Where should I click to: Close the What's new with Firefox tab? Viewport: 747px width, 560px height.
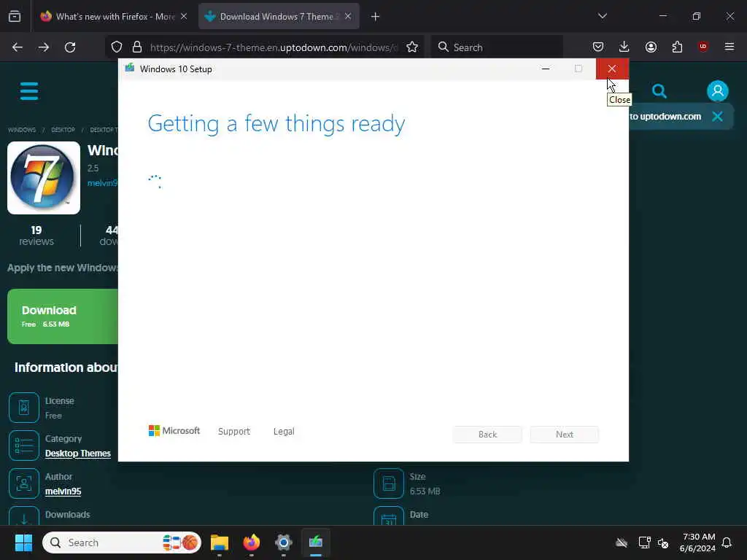point(184,16)
